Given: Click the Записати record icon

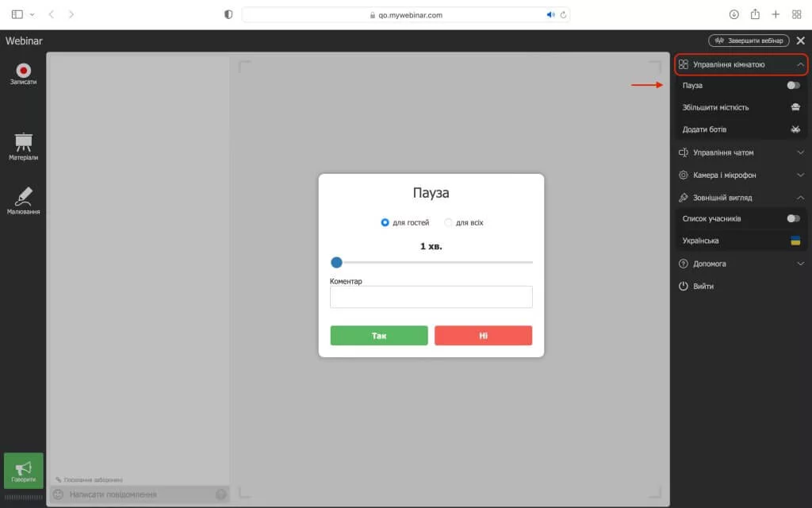Looking at the screenshot, I should pyautogui.click(x=23, y=70).
